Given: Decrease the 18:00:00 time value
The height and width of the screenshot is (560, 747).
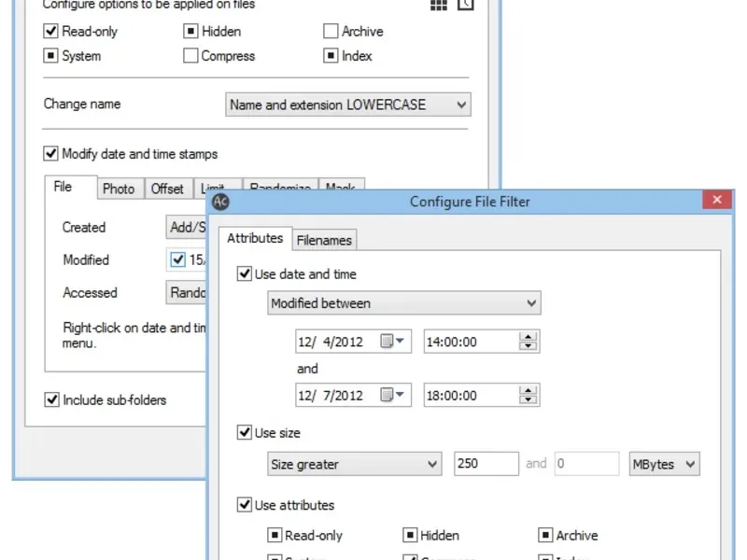Looking at the screenshot, I should coord(528,400).
